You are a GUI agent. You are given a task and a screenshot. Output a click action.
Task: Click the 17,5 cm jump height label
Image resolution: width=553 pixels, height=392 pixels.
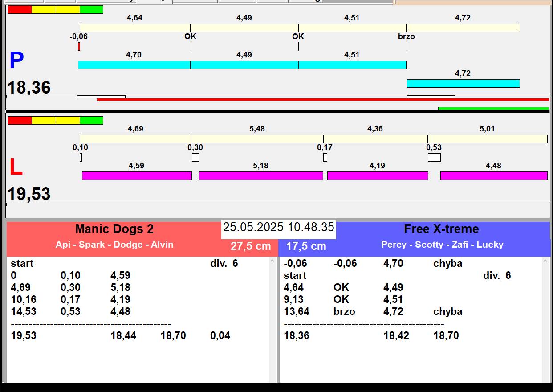306,246
